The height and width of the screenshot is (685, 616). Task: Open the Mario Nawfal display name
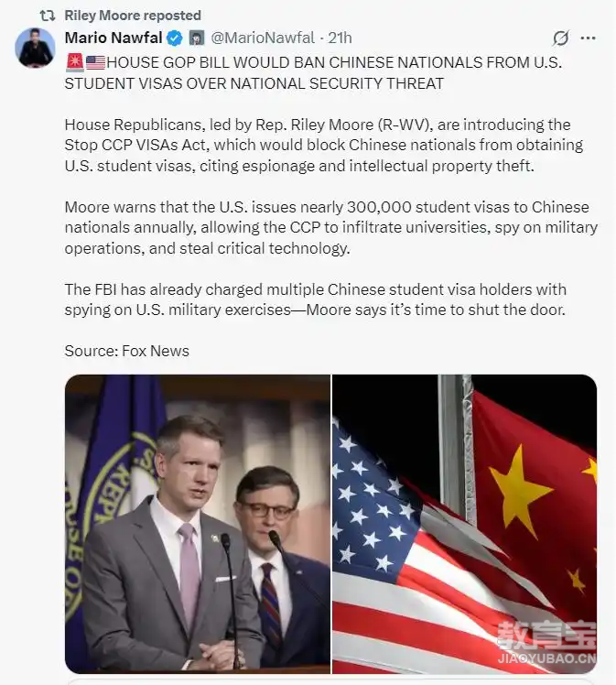point(113,38)
